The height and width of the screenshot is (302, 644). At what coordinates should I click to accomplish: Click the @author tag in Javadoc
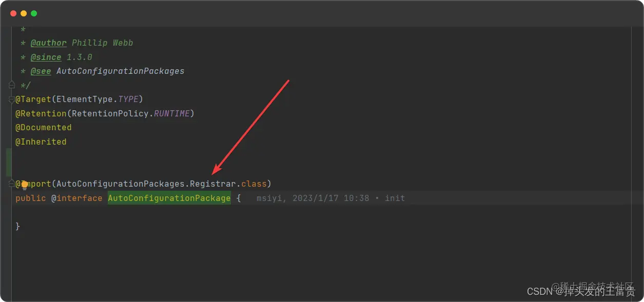[x=49, y=43]
